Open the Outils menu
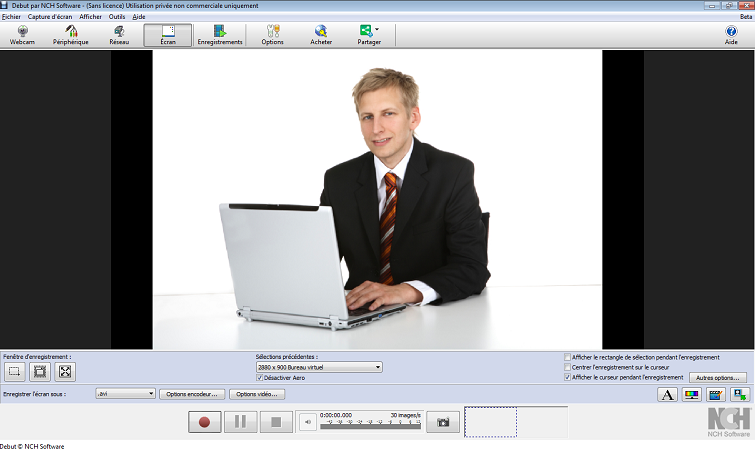Viewport: 755px width, 451px height. [x=117, y=16]
